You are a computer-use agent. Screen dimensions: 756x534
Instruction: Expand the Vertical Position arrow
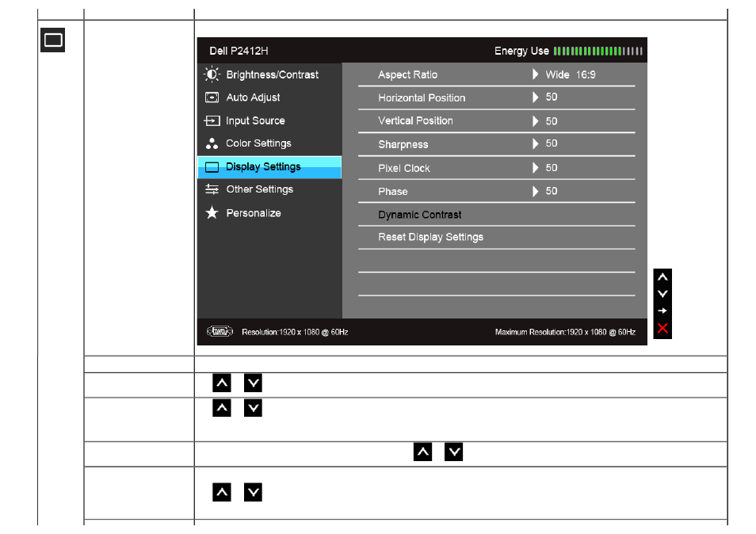click(x=535, y=121)
